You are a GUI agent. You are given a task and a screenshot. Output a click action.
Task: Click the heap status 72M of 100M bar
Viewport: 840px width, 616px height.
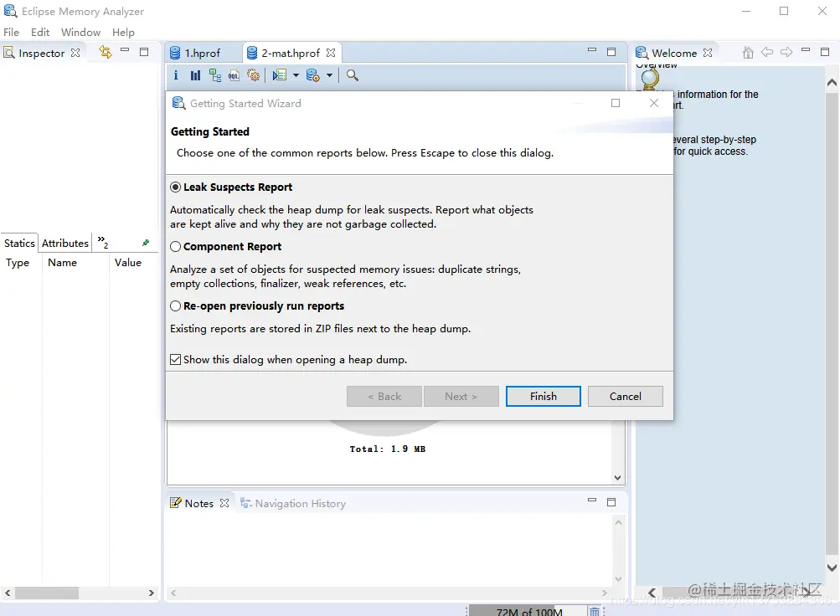(528, 611)
